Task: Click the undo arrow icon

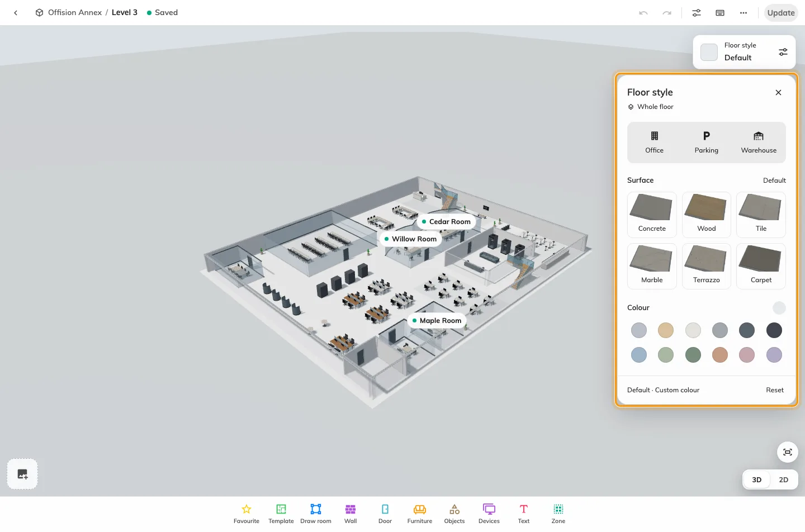Action: pos(643,13)
